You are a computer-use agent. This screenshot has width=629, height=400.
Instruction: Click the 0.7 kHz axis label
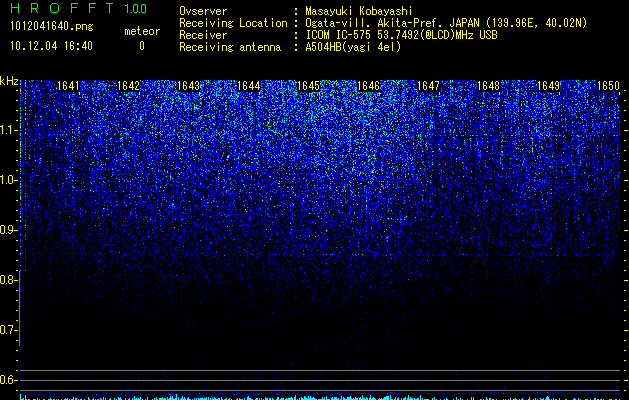[x=8, y=330]
